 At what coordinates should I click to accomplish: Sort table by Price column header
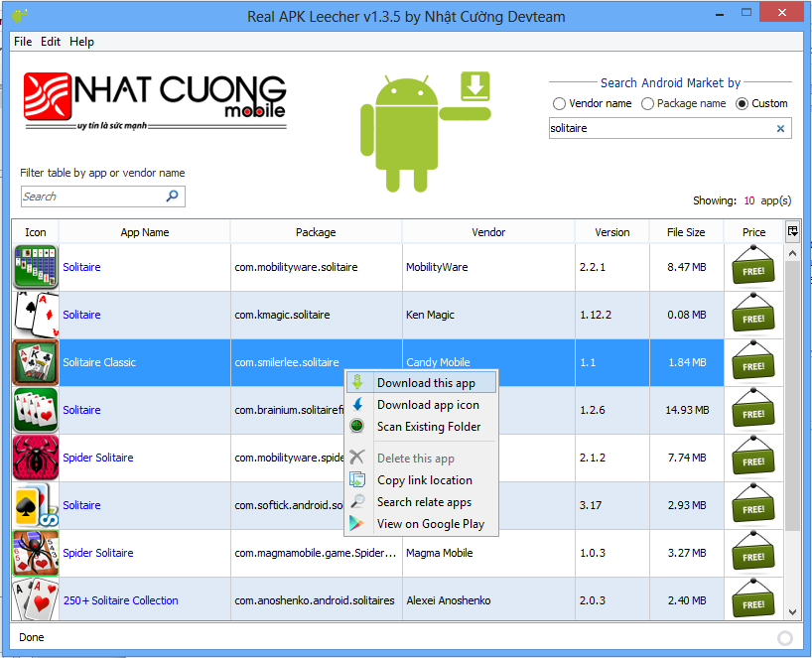753,232
